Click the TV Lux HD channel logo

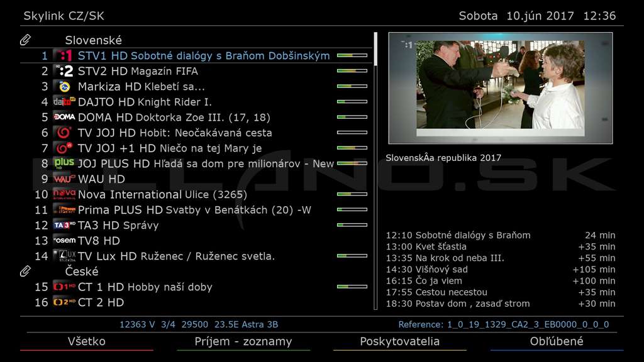click(x=64, y=256)
